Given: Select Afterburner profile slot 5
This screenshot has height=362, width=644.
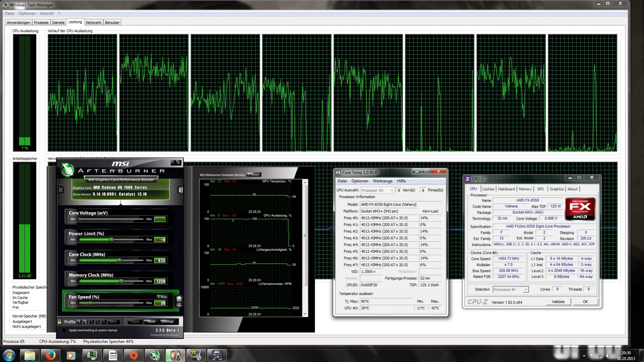Looking at the screenshot, I should (x=104, y=322).
